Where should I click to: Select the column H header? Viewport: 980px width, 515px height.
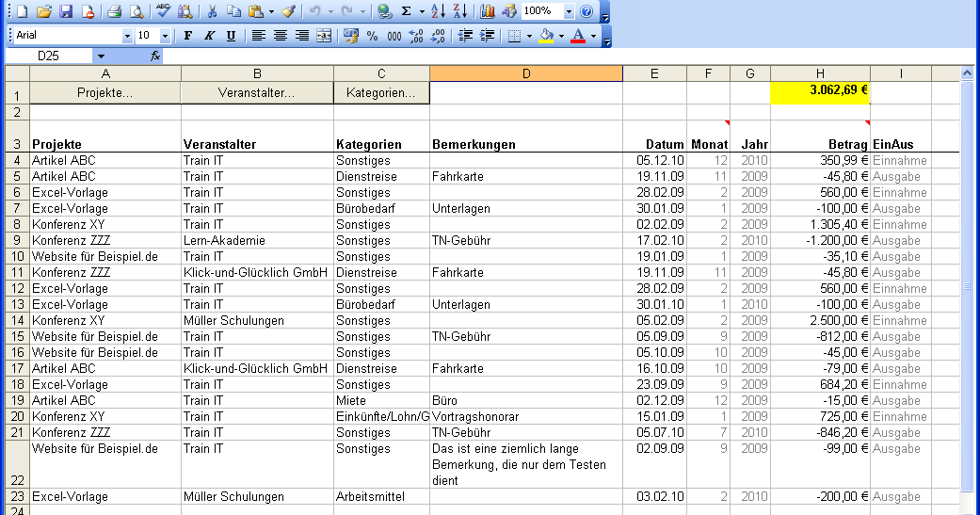point(820,73)
